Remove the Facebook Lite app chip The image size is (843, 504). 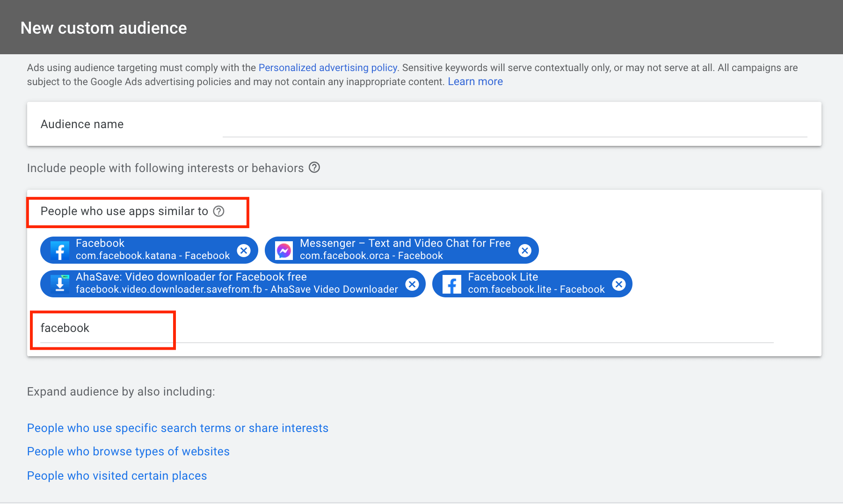coord(618,284)
